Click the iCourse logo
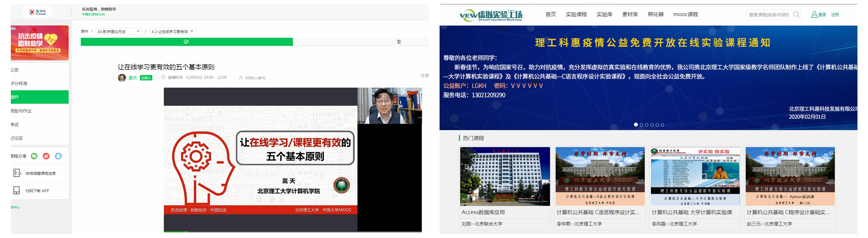The height and width of the screenshot is (238, 868). click(x=38, y=12)
